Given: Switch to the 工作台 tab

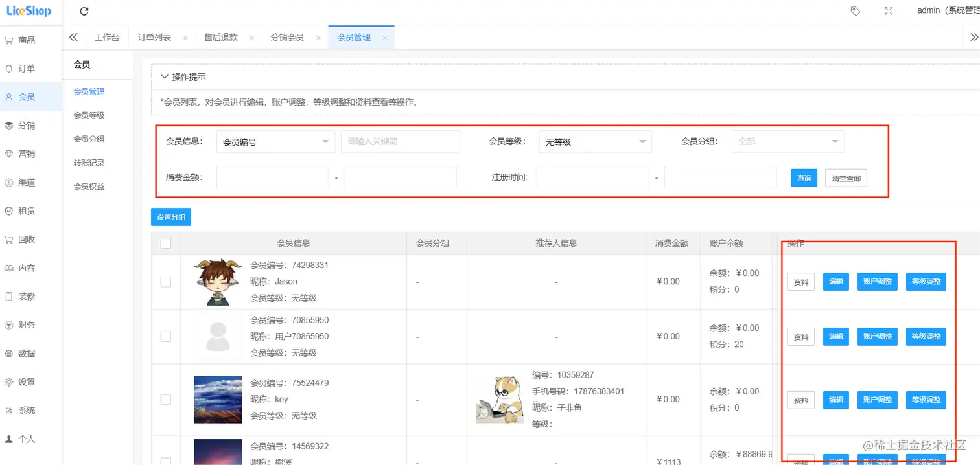Looking at the screenshot, I should [107, 38].
